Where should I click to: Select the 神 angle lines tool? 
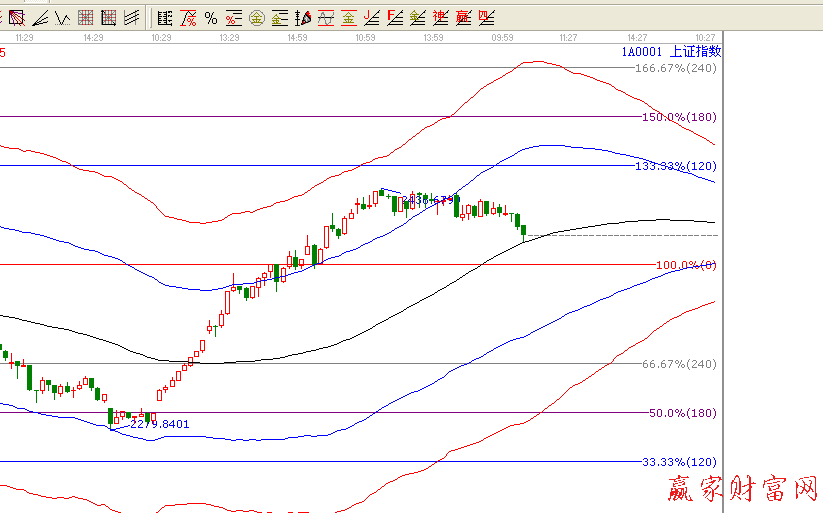click(x=440, y=17)
